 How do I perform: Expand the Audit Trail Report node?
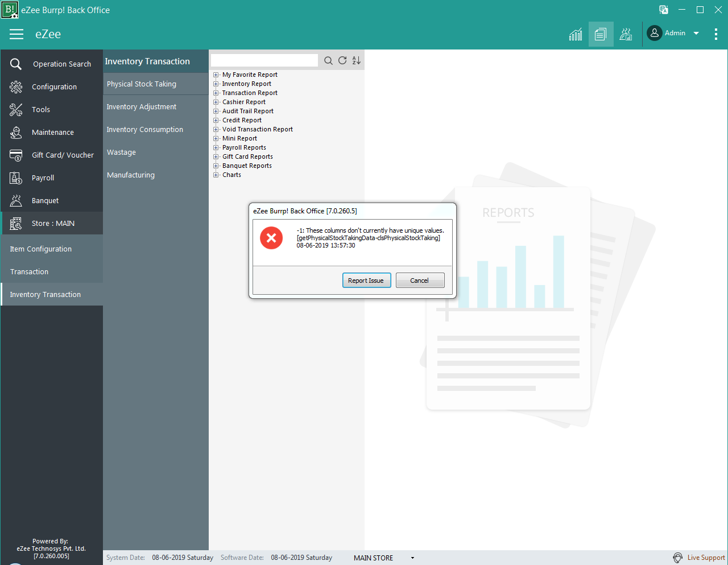pyautogui.click(x=216, y=111)
